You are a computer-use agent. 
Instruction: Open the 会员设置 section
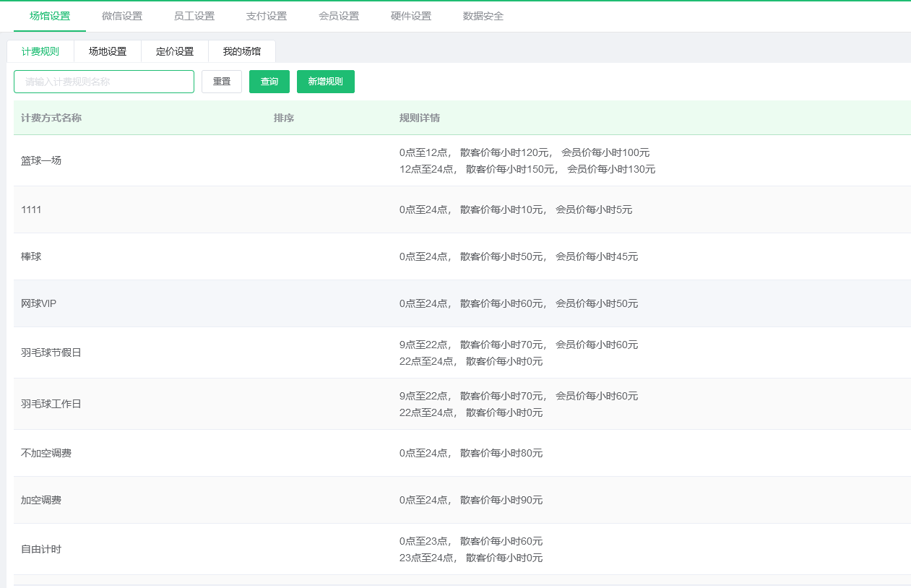tap(337, 16)
